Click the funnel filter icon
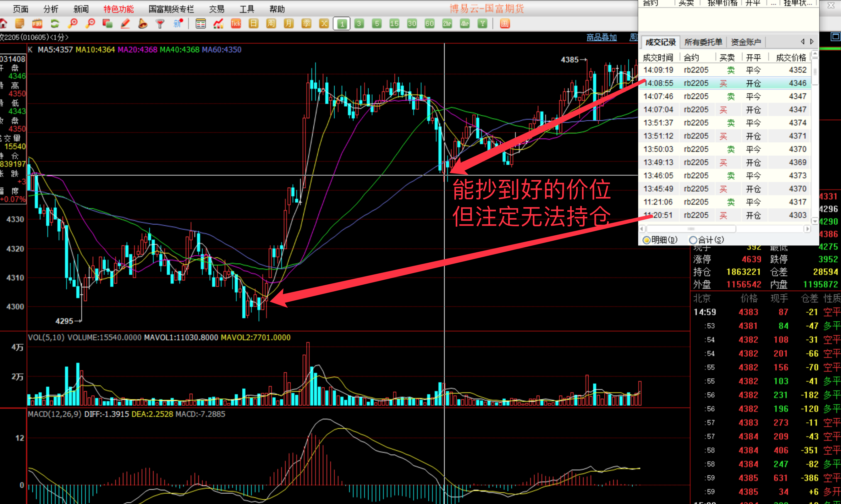The height and width of the screenshot is (504, 841). click(x=160, y=24)
